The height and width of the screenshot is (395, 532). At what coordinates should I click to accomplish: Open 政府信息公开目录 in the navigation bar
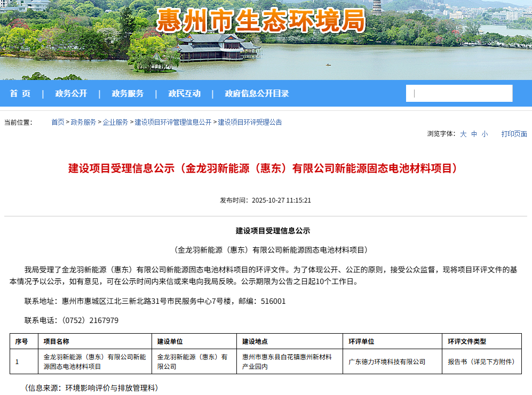[257, 94]
